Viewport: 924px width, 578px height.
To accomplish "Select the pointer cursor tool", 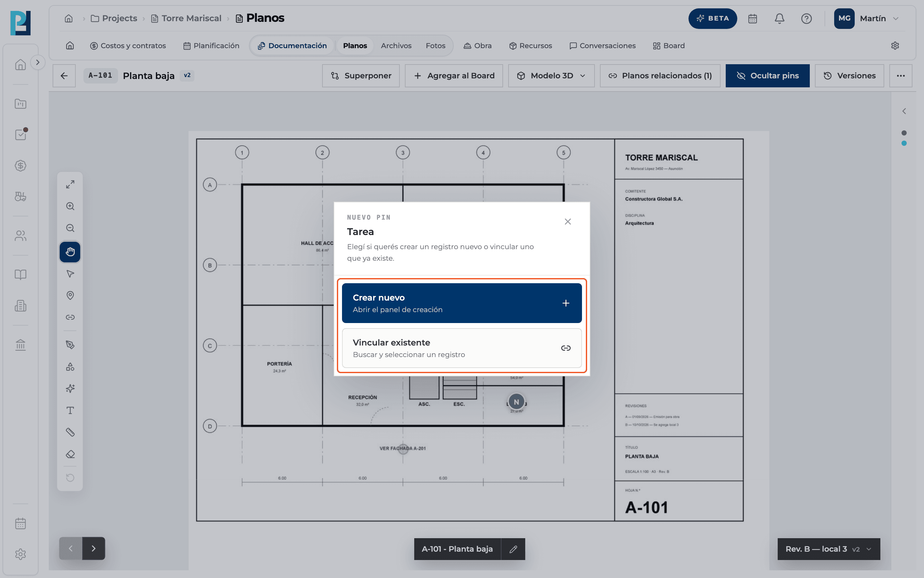I will pyautogui.click(x=70, y=274).
